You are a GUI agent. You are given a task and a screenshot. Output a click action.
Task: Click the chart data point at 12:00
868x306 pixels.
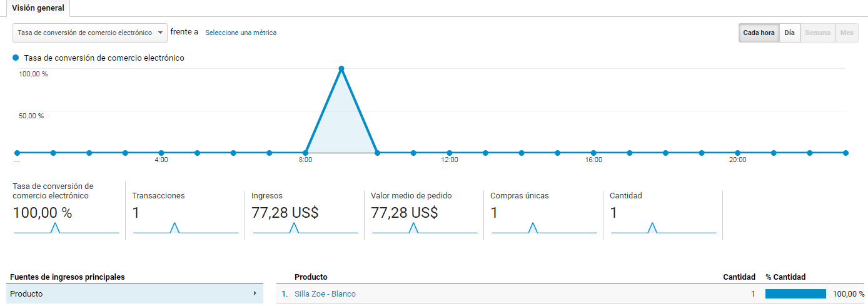[x=450, y=153]
